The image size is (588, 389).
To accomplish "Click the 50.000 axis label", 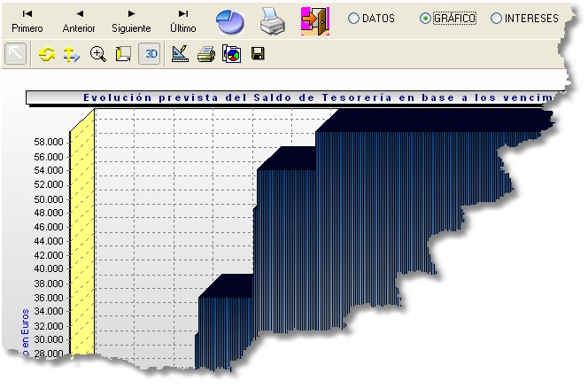I will click(49, 199).
